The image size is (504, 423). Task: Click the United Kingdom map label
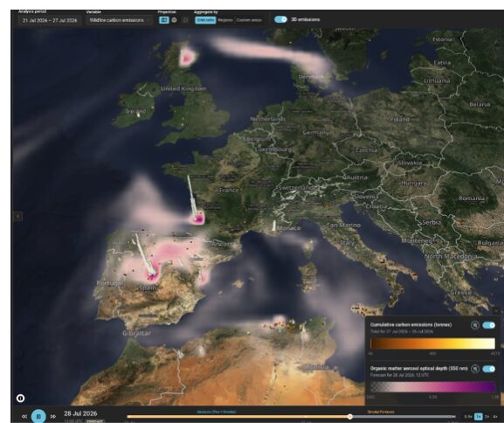183,88
